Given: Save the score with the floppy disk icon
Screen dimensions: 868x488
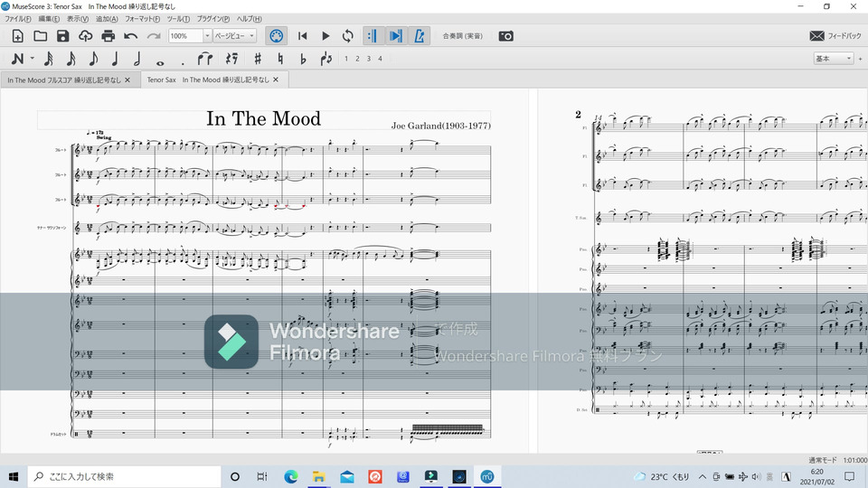Looking at the screenshot, I should click(x=62, y=36).
